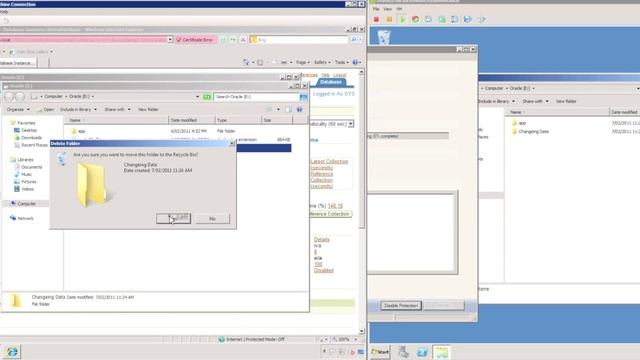Open the Page menu in browser toolbar
Screen dimensions: 640x360
pos(302,62)
